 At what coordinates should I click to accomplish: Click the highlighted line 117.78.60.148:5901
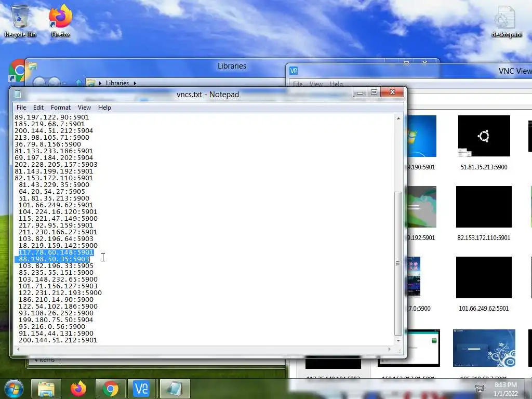[56, 252]
